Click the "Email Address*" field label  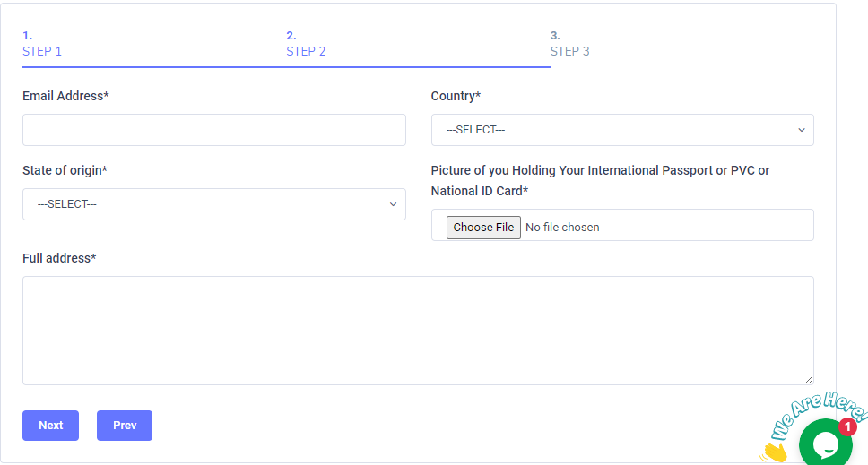[x=65, y=96]
